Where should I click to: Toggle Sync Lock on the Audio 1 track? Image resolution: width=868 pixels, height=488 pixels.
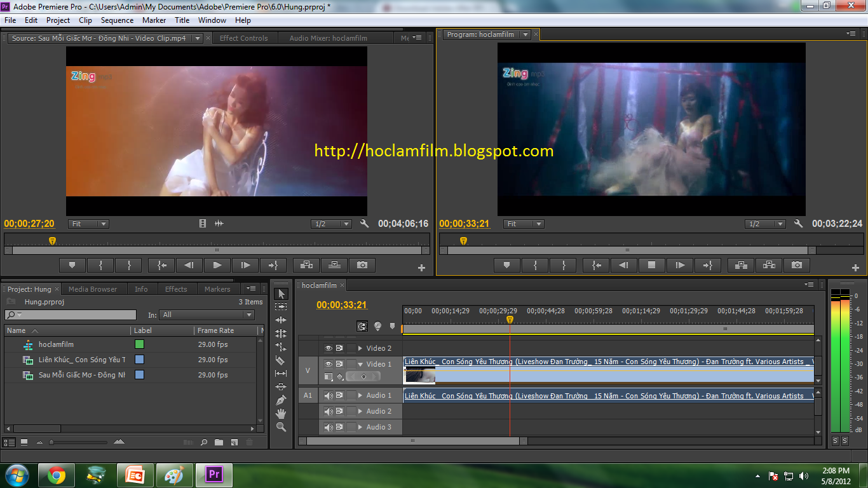click(341, 395)
